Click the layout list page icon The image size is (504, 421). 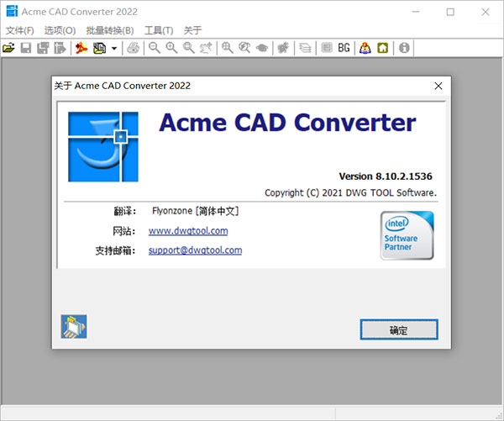point(327,48)
